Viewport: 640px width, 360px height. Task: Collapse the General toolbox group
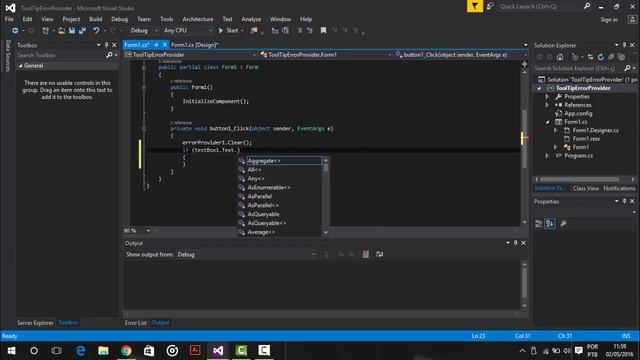coord(20,66)
